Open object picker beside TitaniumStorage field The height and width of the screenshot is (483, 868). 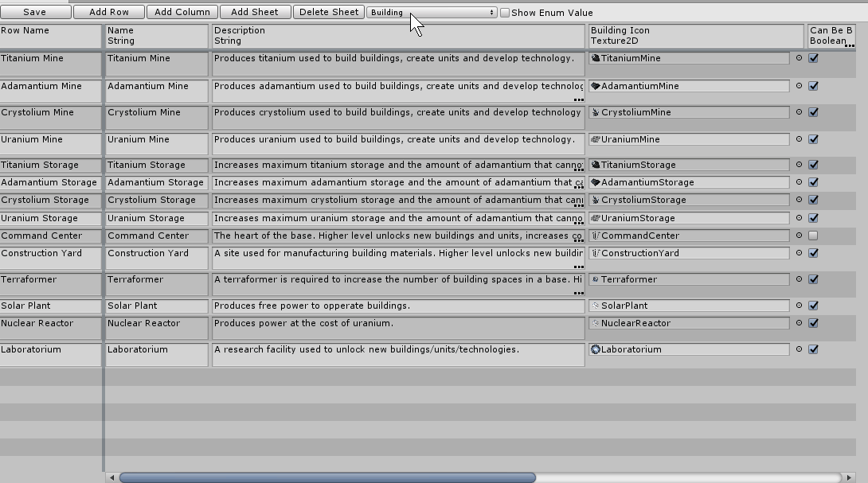tap(799, 165)
